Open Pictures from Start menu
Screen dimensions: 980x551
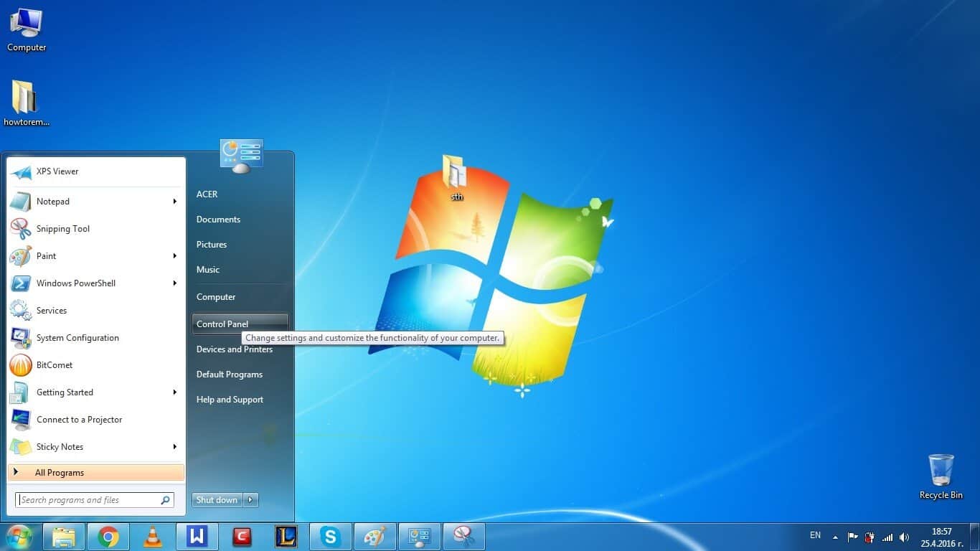pyautogui.click(x=212, y=245)
